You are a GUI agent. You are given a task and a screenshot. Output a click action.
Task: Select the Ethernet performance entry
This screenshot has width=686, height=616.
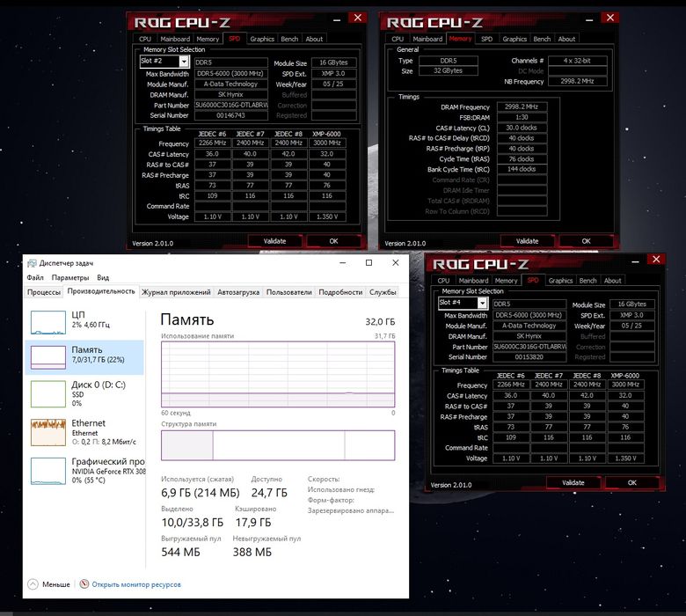click(x=85, y=433)
